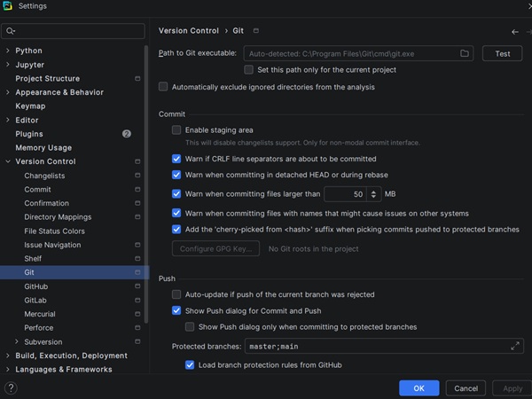This screenshot has height=399, width=532.
Task: Select GitHub in settings tree
Action: [36, 286]
